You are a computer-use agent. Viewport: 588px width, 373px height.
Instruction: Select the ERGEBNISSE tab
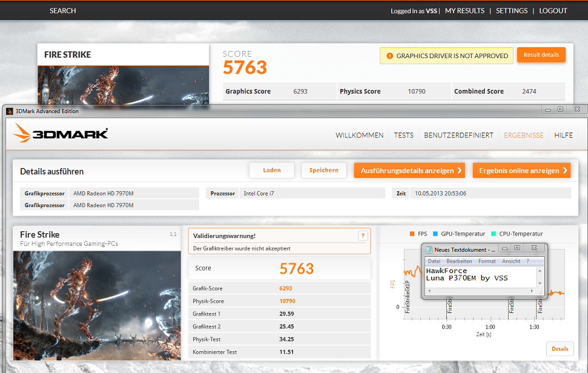(523, 135)
